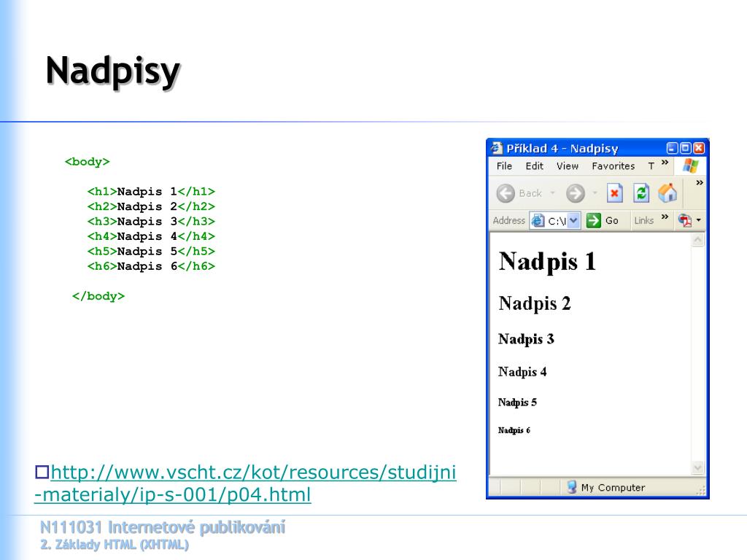Open the Favorites menu
The width and height of the screenshot is (747, 560).
(613, 166)
